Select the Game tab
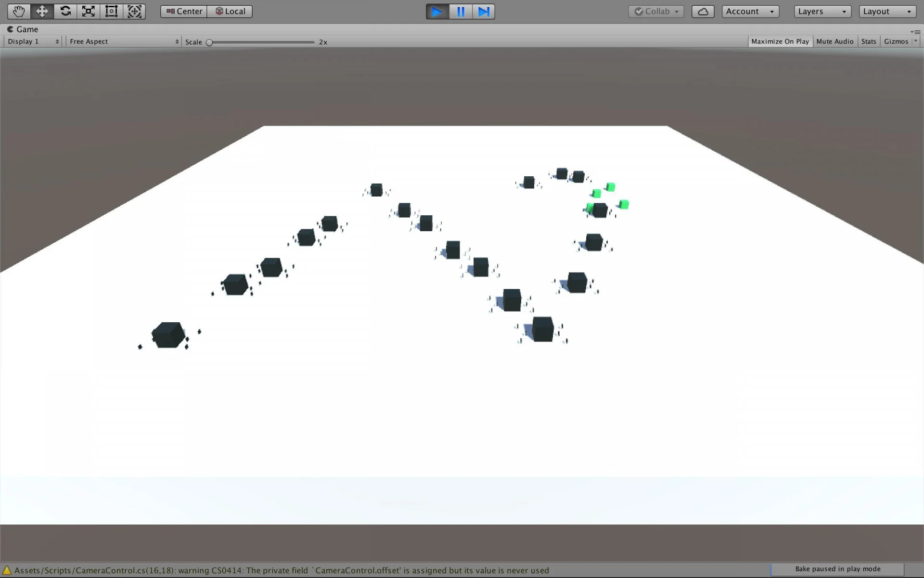The height and width of the screenshot is (578, 924). point(23,29)
